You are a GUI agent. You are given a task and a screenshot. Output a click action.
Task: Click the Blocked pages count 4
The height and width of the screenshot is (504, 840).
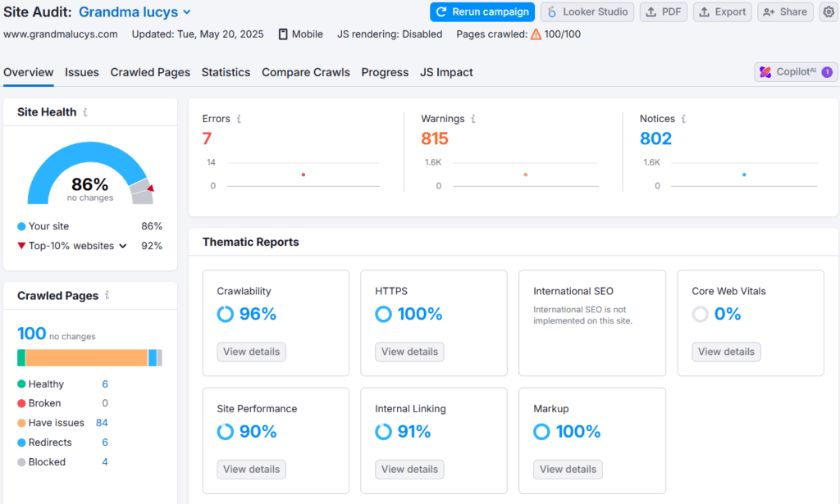pyautogui.click(x=105, y=461)
